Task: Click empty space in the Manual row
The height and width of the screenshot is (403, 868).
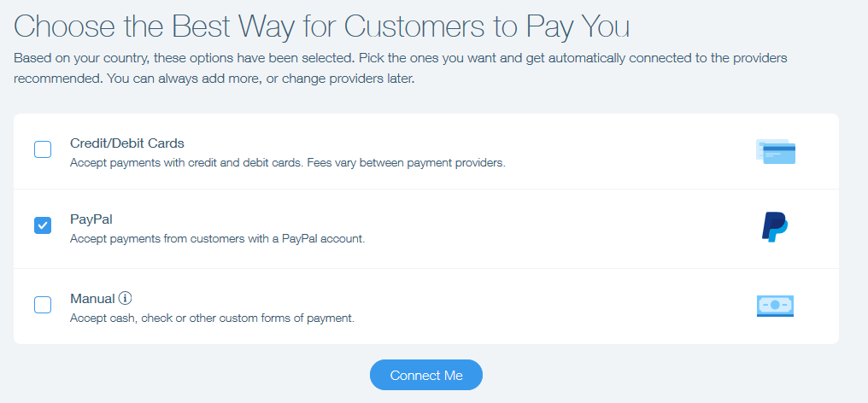Action: [x=554, y=307]
